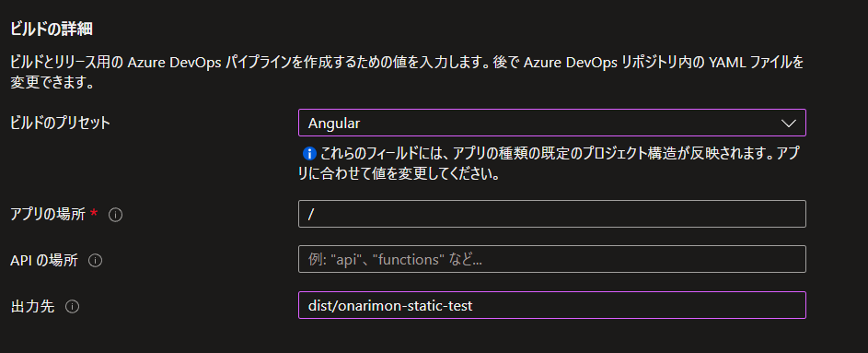This screenshot has width=868, height=353.
Task: Click the red required asterisk after アプリの場所
Action: pyautogui.click(x=94, y=213)
